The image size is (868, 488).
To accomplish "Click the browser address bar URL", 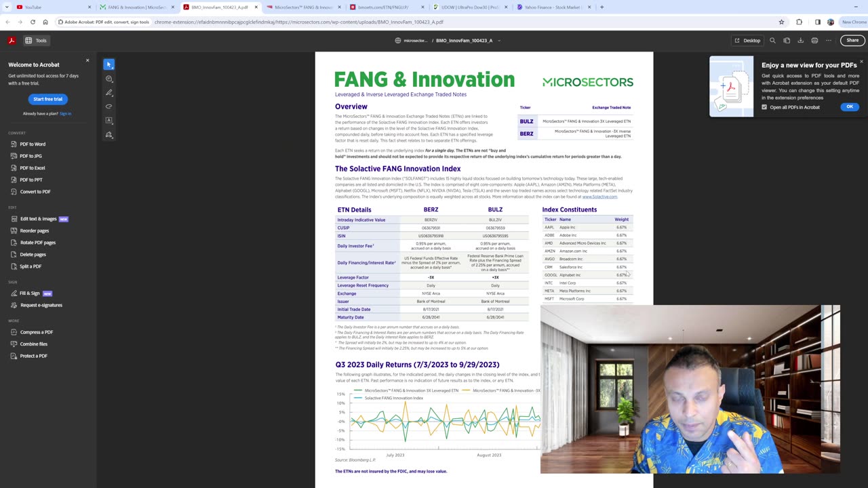I will [x=298, y=22].
